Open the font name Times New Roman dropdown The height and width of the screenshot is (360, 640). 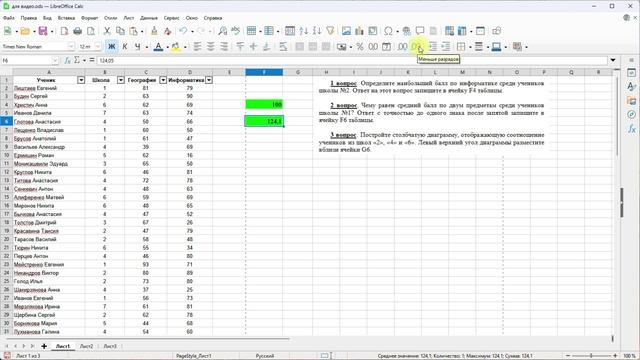71,47
